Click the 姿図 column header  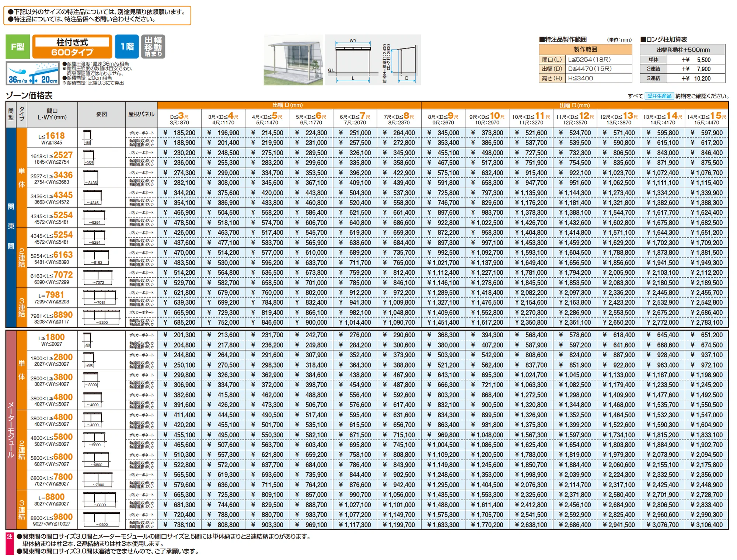coord(102,114)
